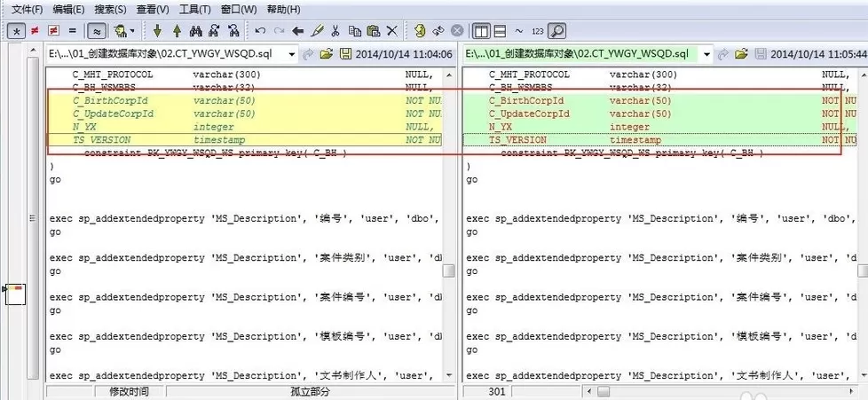Click C_MHT_PROTOCOL line in left pane
Image resolution: width=868 pixels, height=400 pixels.
pyautogui.click(x=243, y=75)
